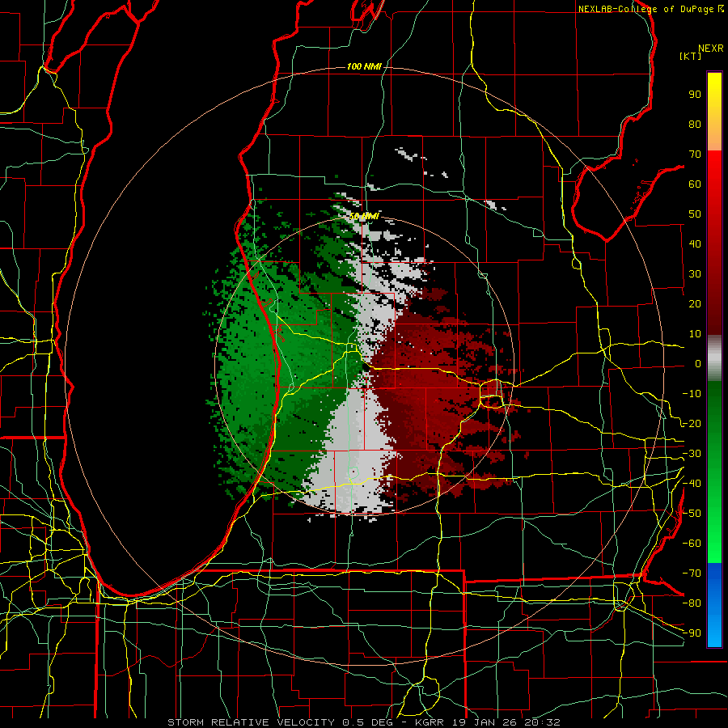
Task: Click the 0 knots scale label
Action: (x=698, y=363)
